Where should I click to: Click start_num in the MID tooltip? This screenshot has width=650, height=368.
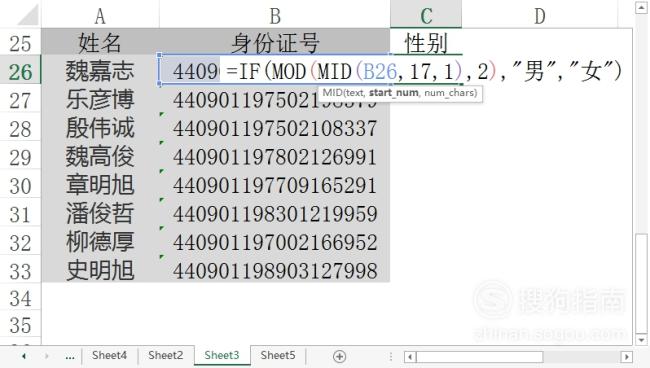(x=393, y=92)
